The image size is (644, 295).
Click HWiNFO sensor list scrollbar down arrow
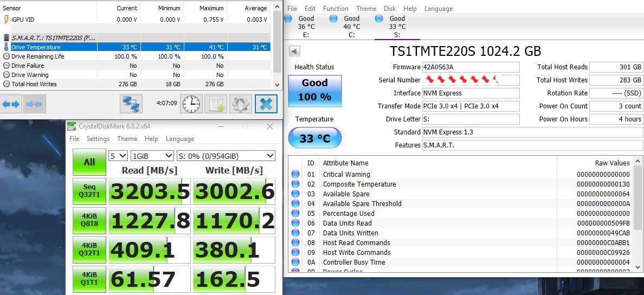[277, 85]
